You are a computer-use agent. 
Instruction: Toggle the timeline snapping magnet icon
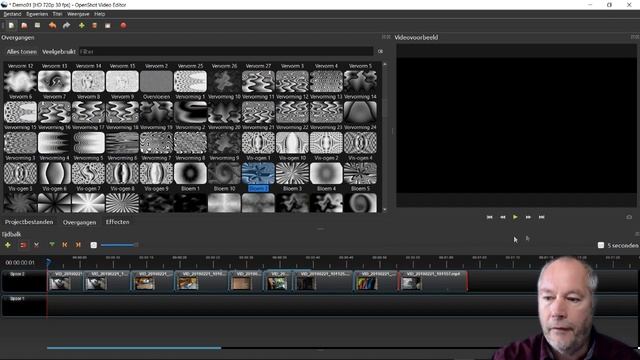pos(23,245)
